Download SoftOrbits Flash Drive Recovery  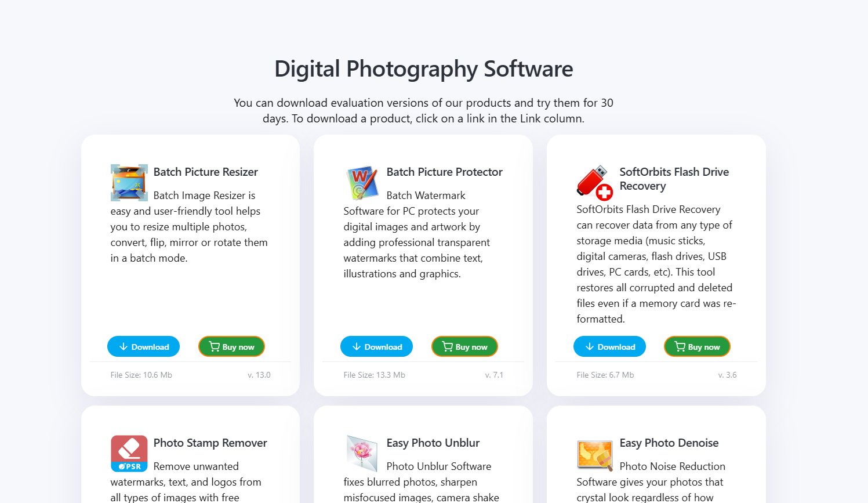[x=609, y=346]
